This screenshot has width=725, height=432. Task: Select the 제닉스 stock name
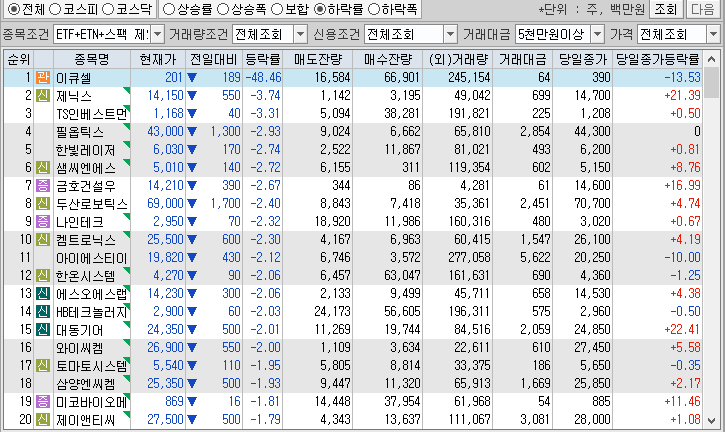[x=74, y=96]
